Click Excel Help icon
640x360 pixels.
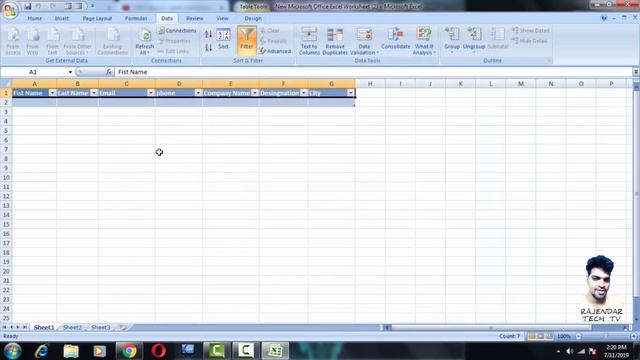pos(604,18)
